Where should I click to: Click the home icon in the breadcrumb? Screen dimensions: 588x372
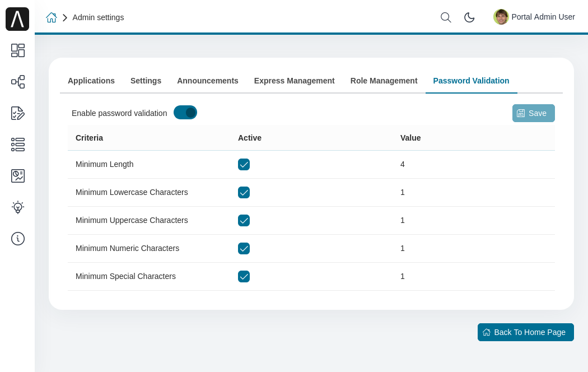pyautogui.click(x=52, y=17)
